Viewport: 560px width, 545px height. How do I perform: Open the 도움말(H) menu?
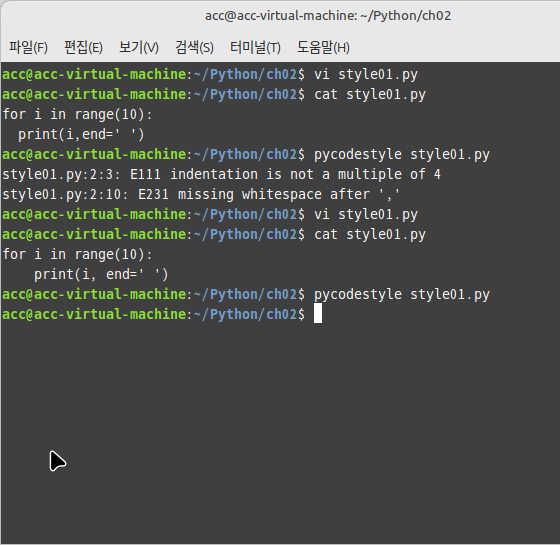[x=323, y=47]
